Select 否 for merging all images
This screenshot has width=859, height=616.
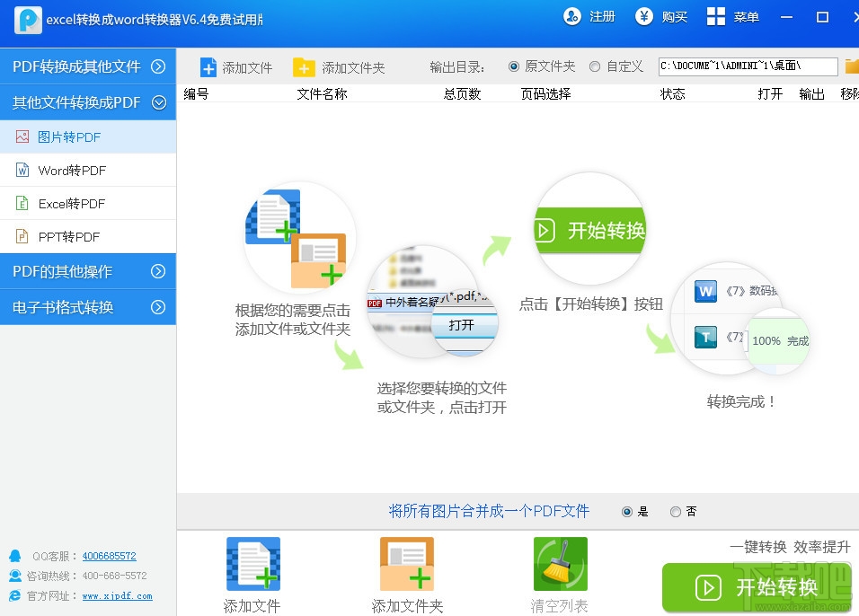click(x=674, y=511)
